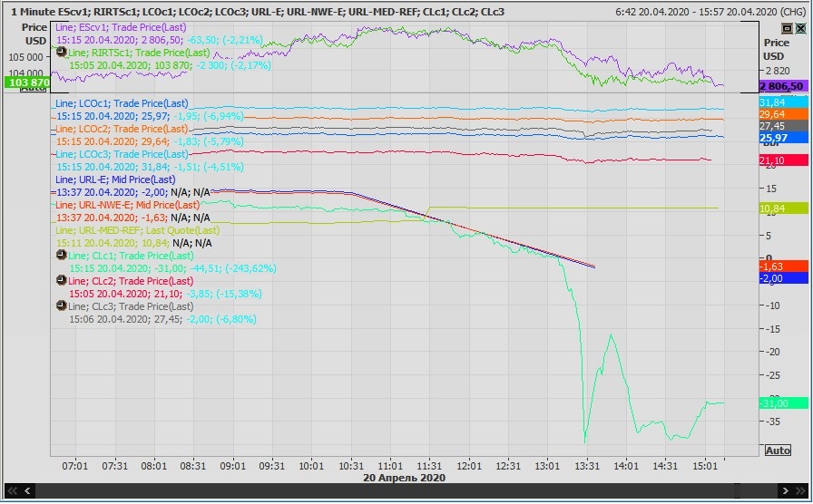Click the 105 000 left axis value
The width and height of the screenshot is (813, 504).
click(x=26, y=57)
